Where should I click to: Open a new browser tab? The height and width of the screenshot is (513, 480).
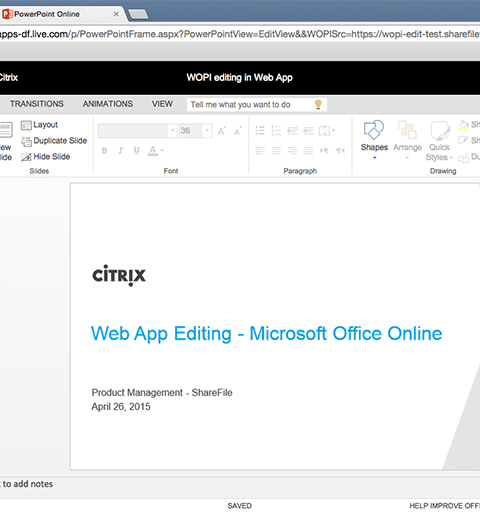coord(138,14)
